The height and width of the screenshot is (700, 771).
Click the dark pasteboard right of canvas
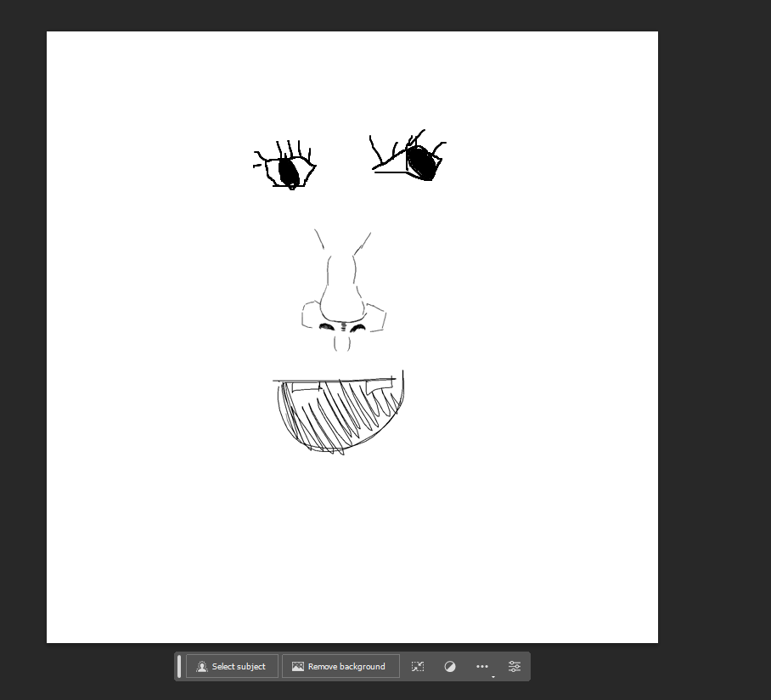[x=713, y=340]
